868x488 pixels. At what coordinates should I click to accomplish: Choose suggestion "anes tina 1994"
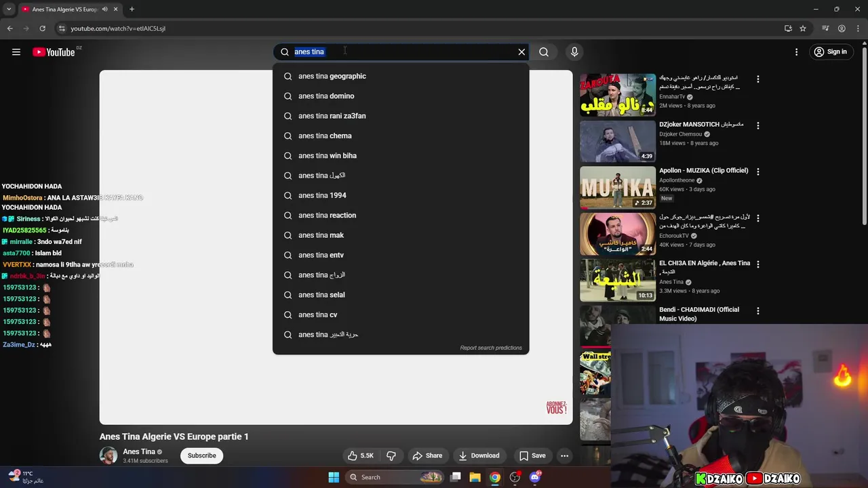401,195
